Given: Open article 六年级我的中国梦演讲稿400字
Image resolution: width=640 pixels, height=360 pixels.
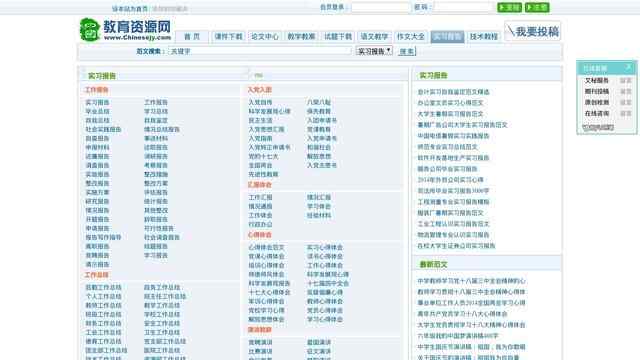Looking at the screenshot, I should pyautogui.click(x=458, y=336).
